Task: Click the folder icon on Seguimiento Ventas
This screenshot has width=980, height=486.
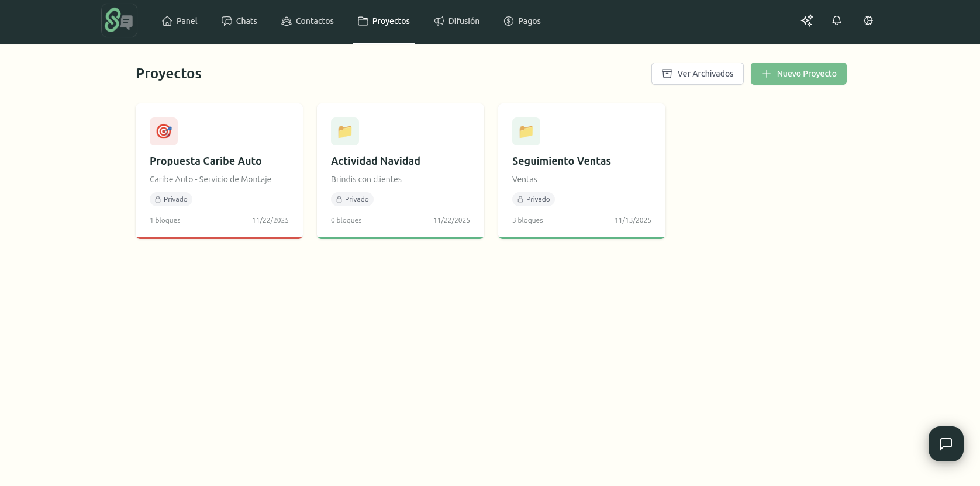Action: (x=526, y=131)
